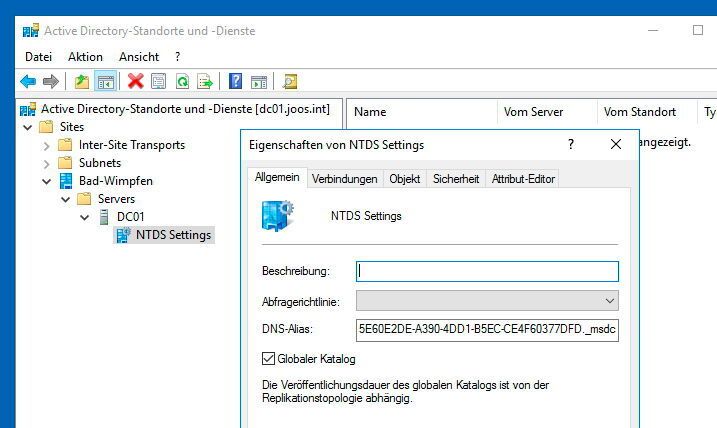Viewport: 717px width, 428px height.
Task: Click the app icon in the title bar
Action: tap(31, 31)
